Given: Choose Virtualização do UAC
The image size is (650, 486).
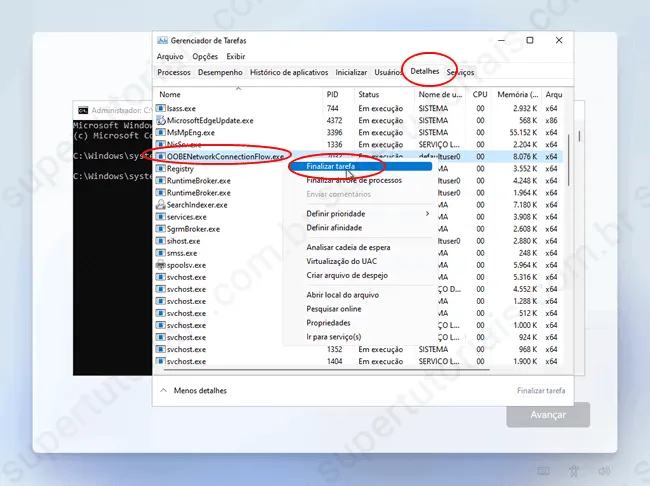Looking at the screenshot, I should [x=342, y=261].
